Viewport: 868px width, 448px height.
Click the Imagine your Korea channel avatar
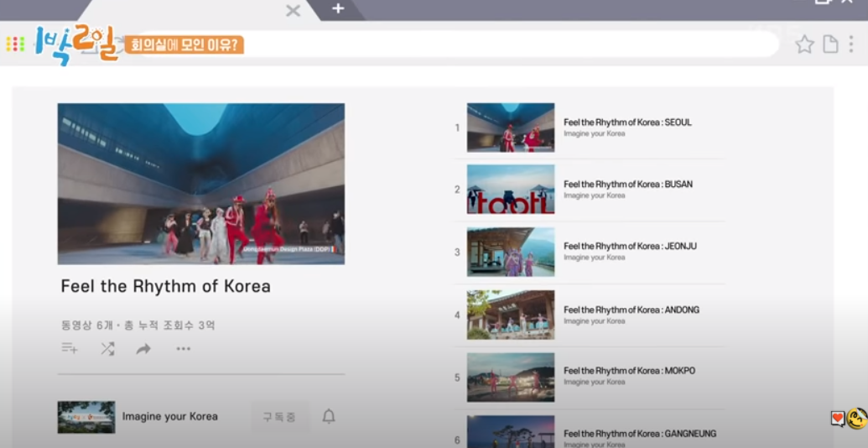[86, 417]
